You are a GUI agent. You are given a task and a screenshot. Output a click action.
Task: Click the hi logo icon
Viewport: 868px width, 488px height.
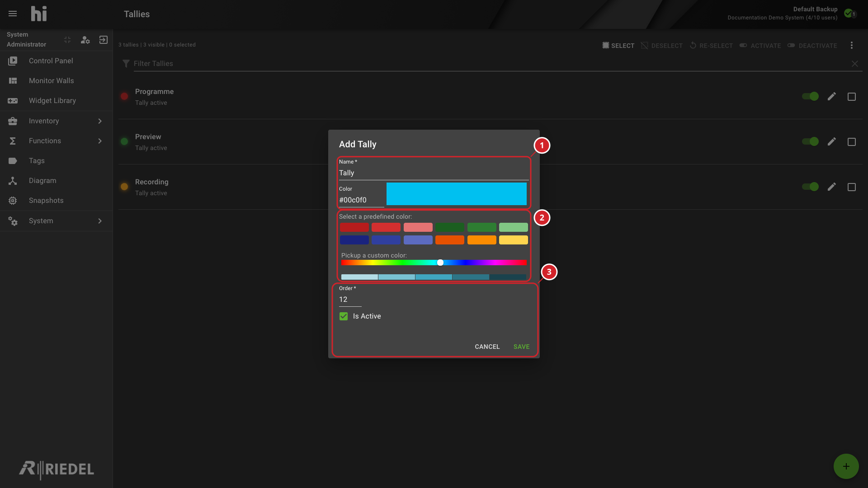pyautogui.click(x=39, y=14)
